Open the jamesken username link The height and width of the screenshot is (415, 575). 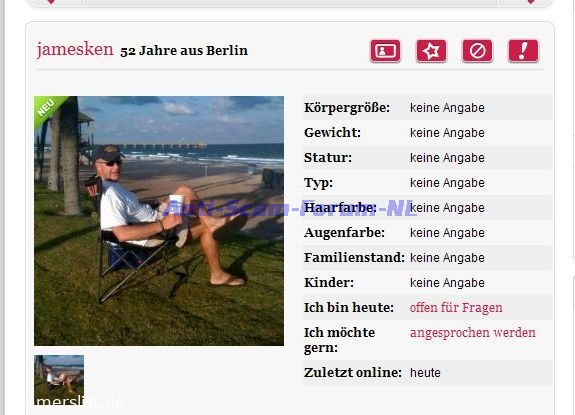75,49
